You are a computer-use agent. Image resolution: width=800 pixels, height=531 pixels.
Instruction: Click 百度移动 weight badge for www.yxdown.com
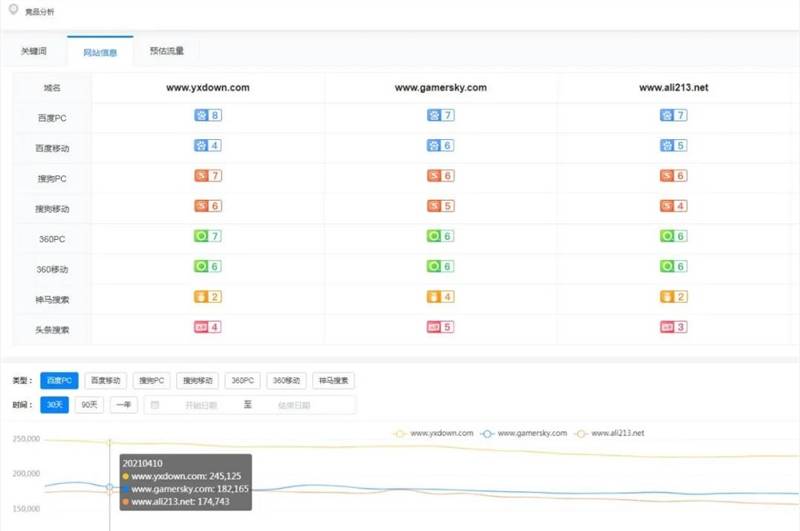tap(208, 145)
